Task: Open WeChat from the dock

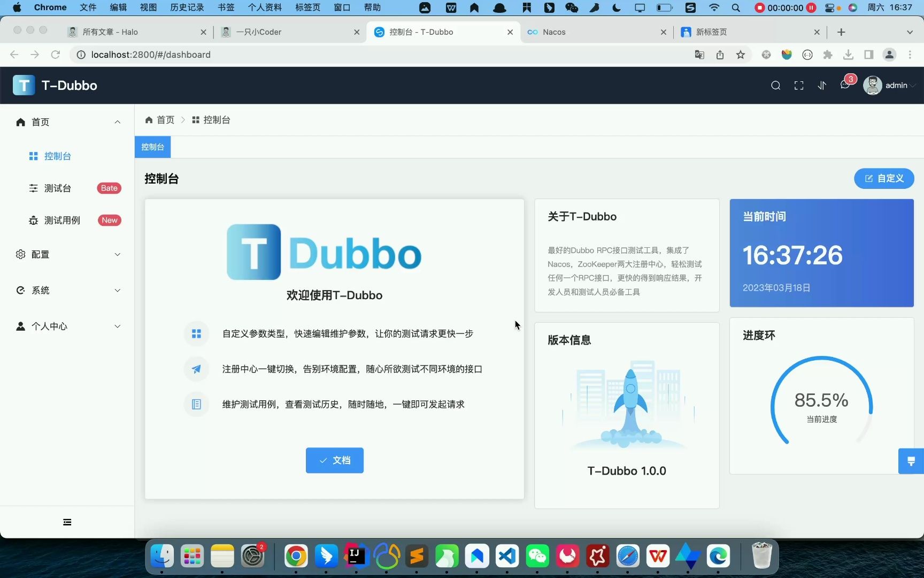Action: (537, 557)
